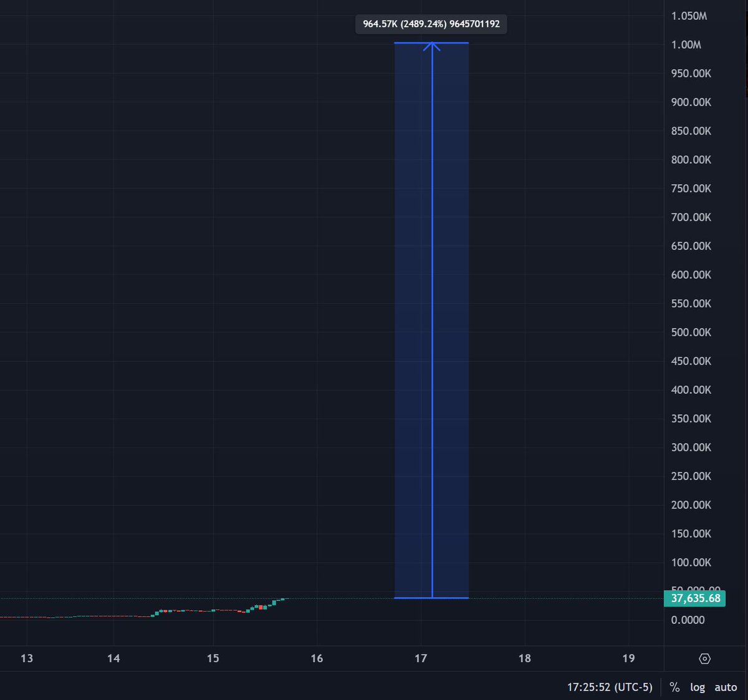Select the 750.00K price axis label
Image resolution: width=748 pixels, height=700 pixels.
click(691, 188)
